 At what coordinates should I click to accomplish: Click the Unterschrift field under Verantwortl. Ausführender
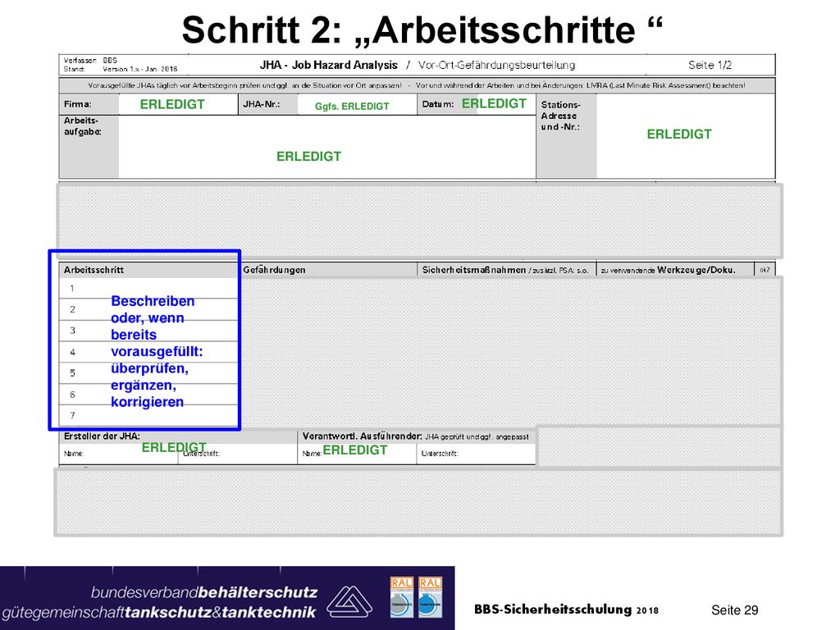476,453
